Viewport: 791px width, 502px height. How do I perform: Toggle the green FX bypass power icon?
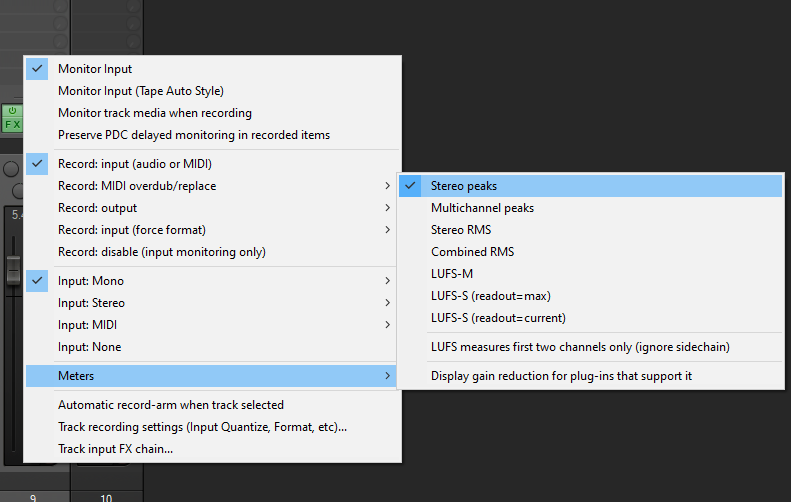click(x=13, y=111)
